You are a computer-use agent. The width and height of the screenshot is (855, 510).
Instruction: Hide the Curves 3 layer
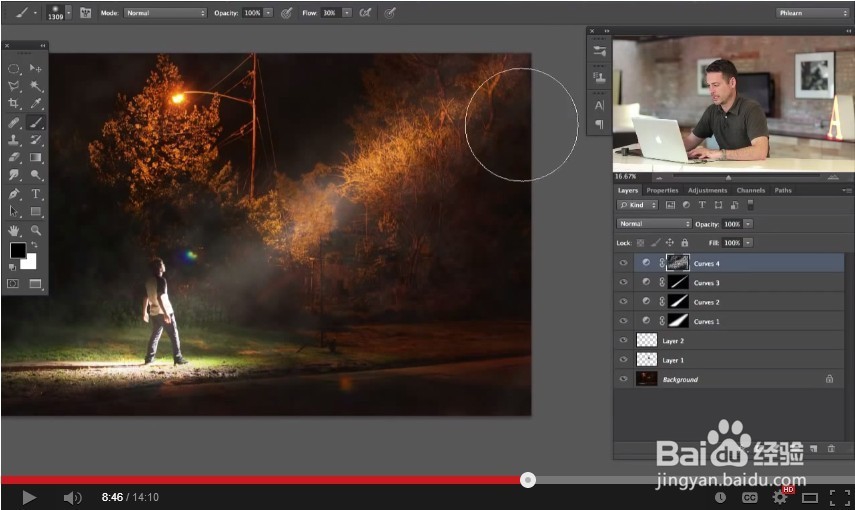pos(623,283)
